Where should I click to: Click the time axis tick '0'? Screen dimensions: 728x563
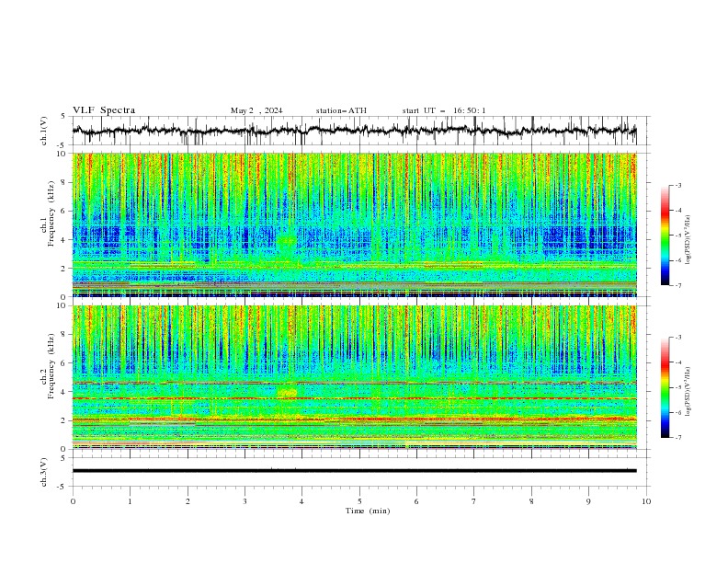pyautogui.click(x=73, y=501)
